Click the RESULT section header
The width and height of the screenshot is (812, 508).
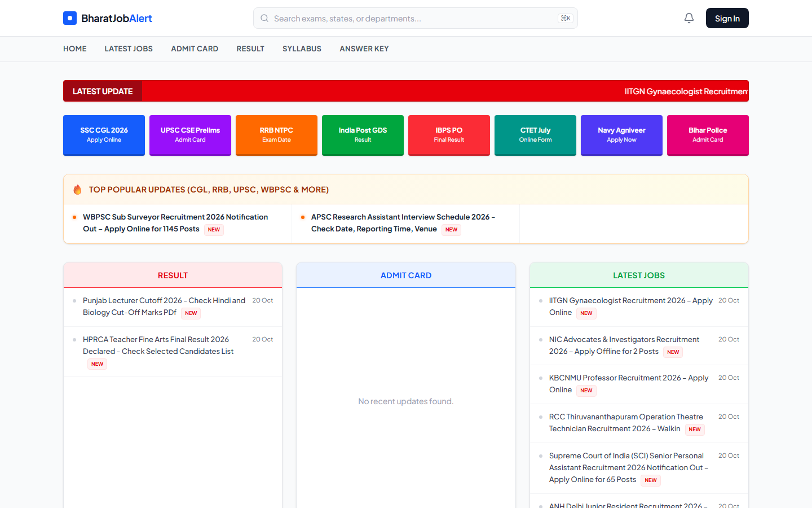pos(173,275)
